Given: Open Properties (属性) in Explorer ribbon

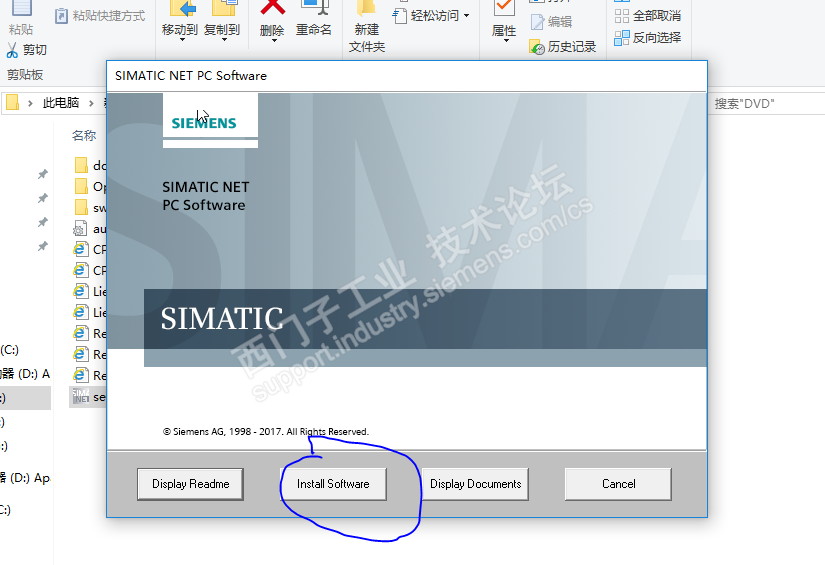Looking at the screenshot, I should coord(504,20).
